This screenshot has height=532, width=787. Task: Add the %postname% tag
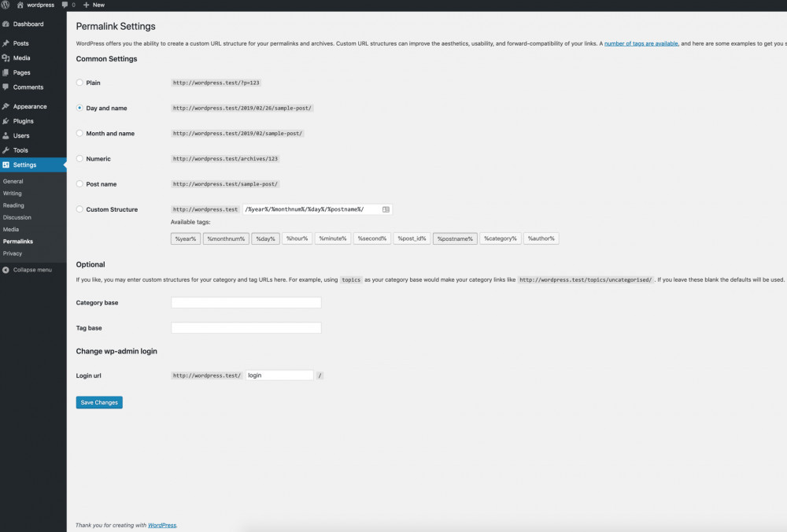[x=455, y=239]
